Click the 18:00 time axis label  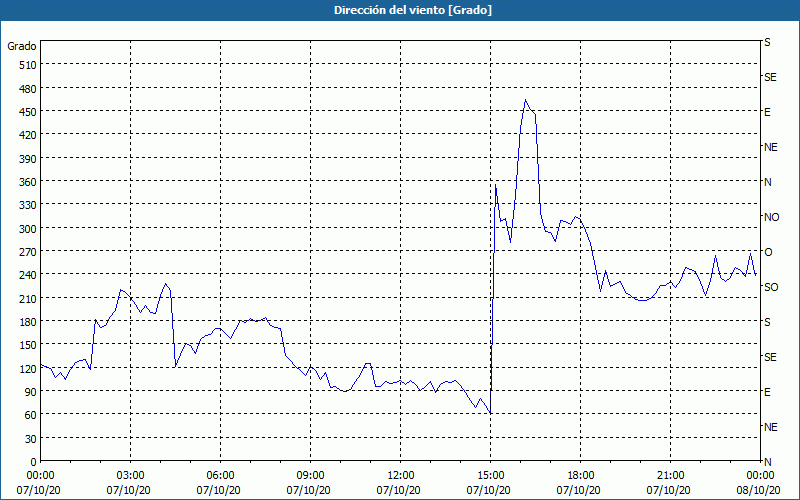tap(580, 476)
